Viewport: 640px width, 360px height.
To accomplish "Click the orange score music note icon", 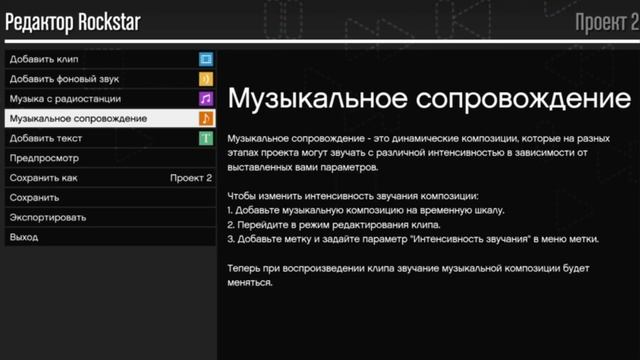I will (x=206, y=118).
